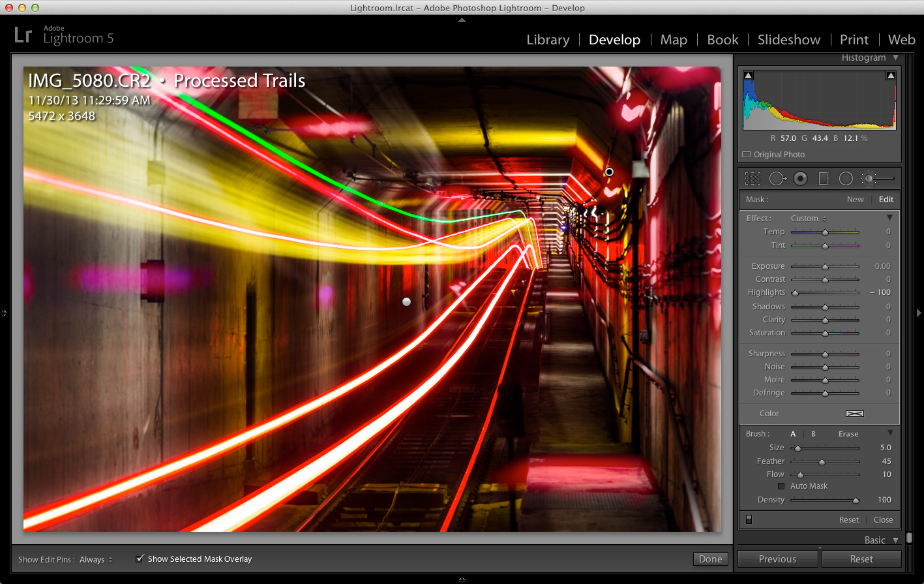The width and height of the screenshot is (924, 584).
Task: Click the Previous button
Action: tap(777, 559)
